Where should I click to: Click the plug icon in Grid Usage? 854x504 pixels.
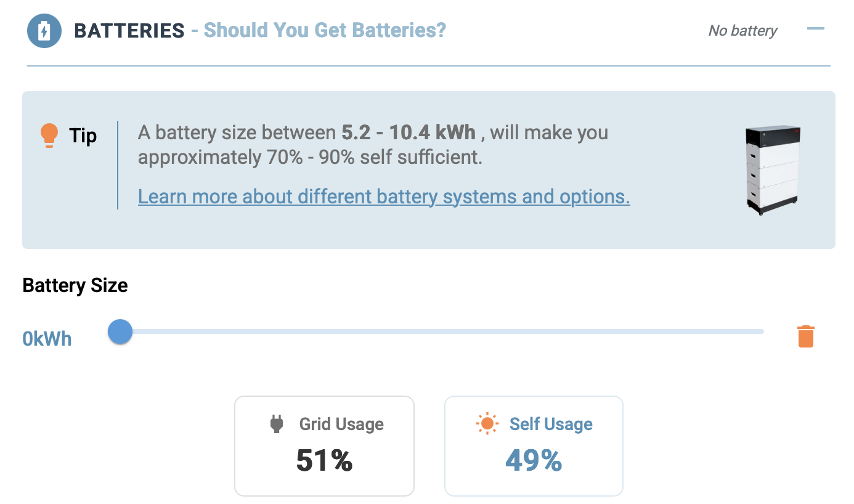277,424
